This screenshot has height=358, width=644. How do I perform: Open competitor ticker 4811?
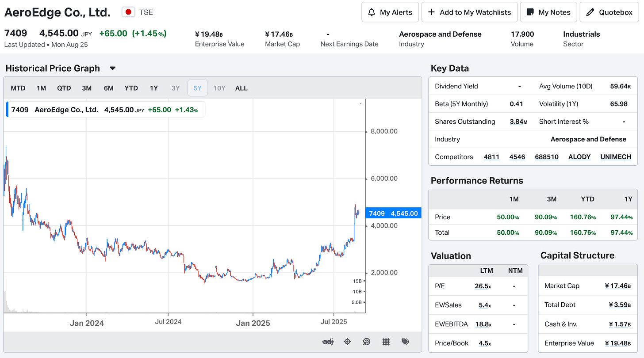click(491, 157)
